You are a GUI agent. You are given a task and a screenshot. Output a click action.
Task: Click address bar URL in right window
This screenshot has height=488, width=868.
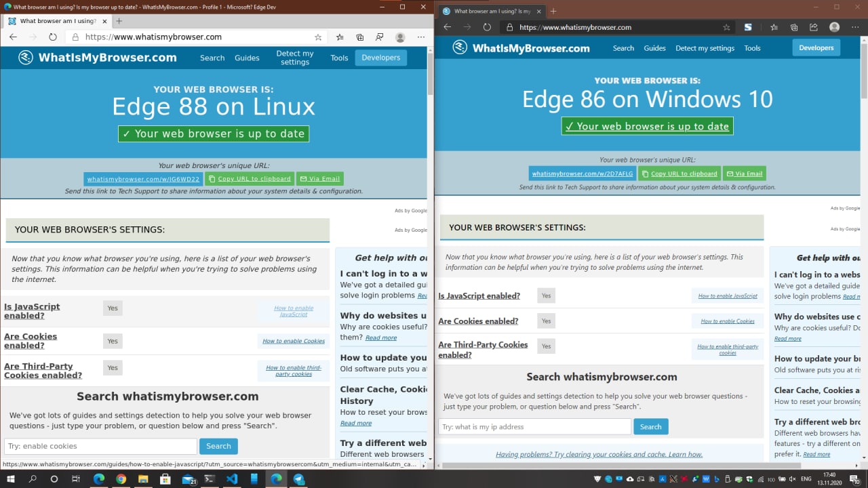click(576, 27)
